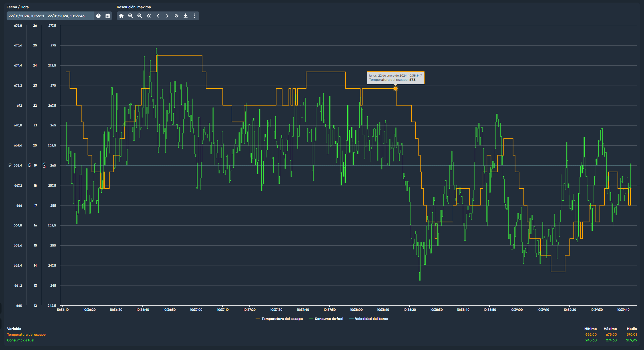The height and width of the screenshot is (350, 644).
Task: Zoom in on the chart
Action: tap(131, 16)
